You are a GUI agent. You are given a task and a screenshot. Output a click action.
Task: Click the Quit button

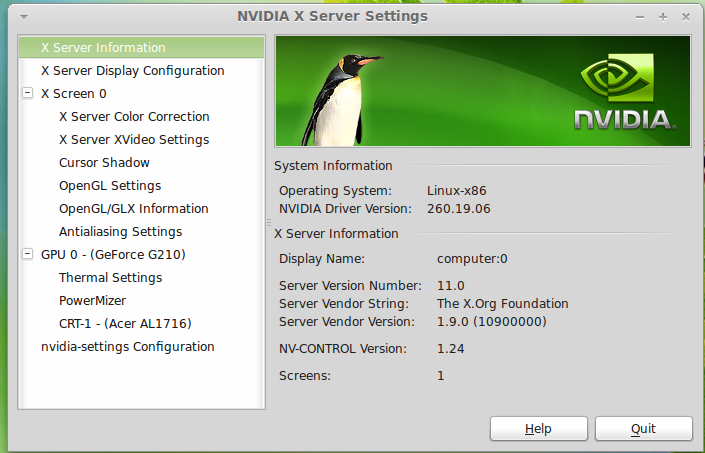pos(643,429)
